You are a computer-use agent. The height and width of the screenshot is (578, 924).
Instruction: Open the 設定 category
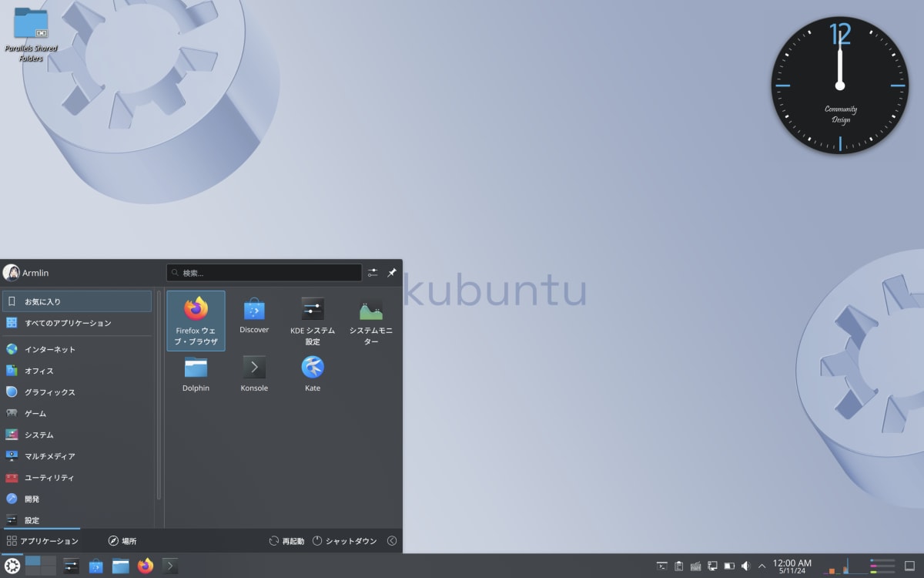(77, 520)
